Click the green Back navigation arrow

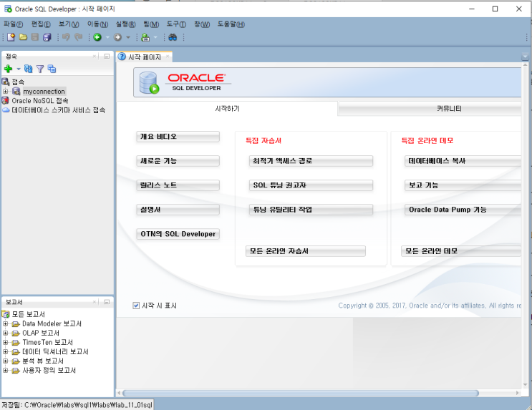click(x=97, y=37)
